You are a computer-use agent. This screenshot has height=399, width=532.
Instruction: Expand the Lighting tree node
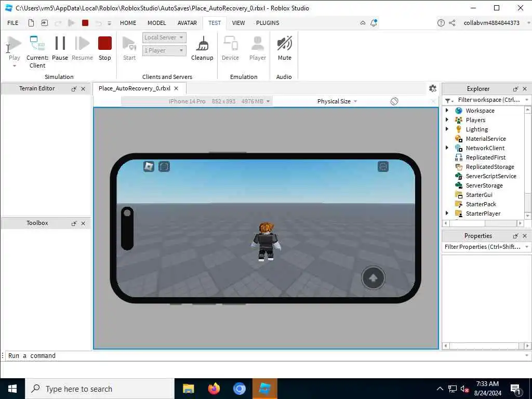(447, 129)
